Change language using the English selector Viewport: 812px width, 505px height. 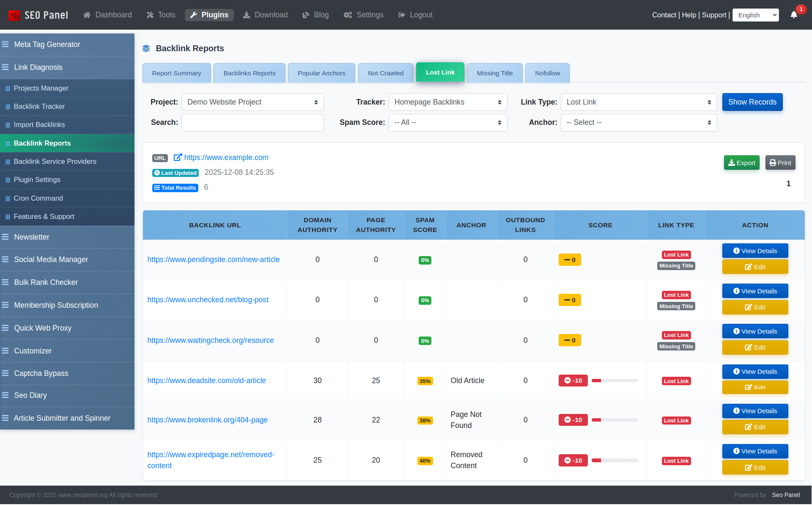coord(755,15)
